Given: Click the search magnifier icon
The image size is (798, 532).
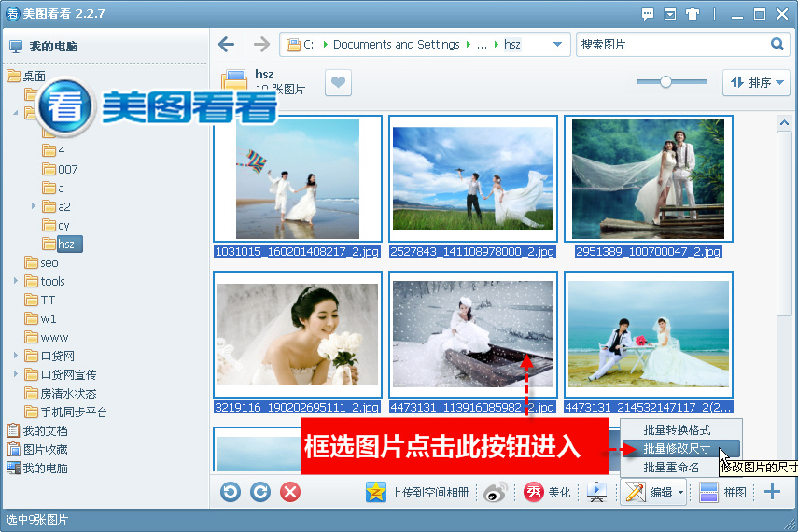Looking at the screenshot, I should (777, 44).
